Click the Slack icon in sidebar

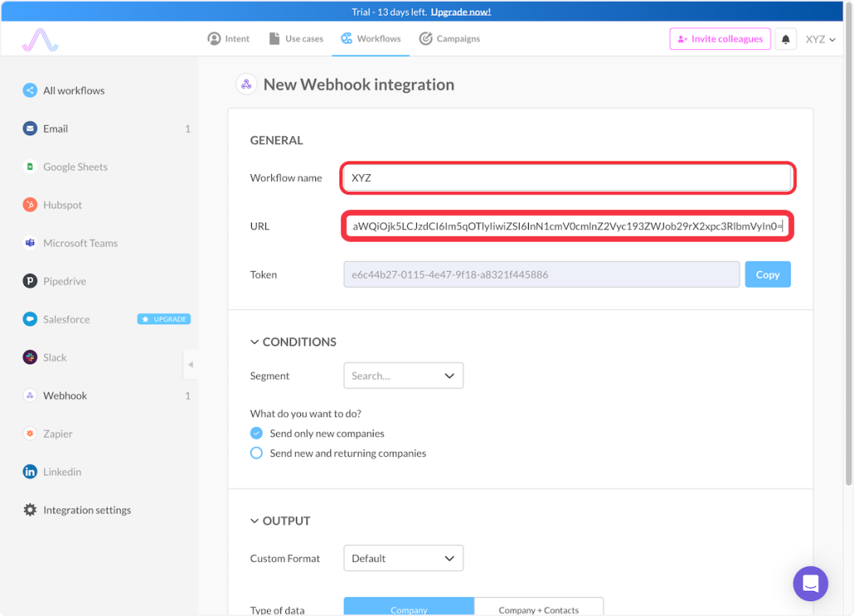[30, 358]
